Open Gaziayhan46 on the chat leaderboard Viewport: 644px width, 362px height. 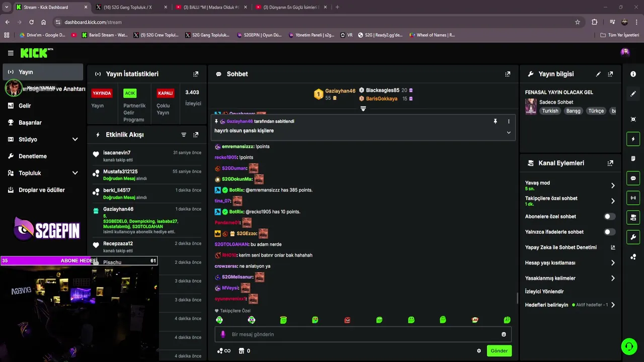tap(335, 94)
